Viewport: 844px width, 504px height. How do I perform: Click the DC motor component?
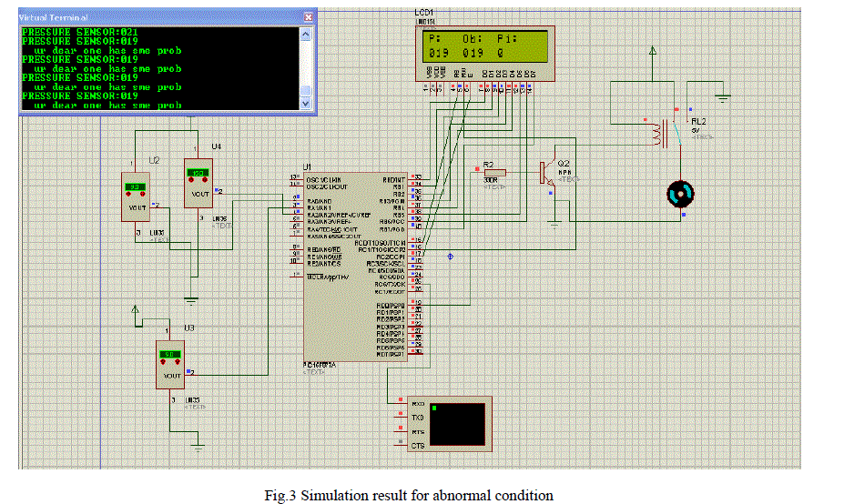pyautogui.click(x=679, y=193)
